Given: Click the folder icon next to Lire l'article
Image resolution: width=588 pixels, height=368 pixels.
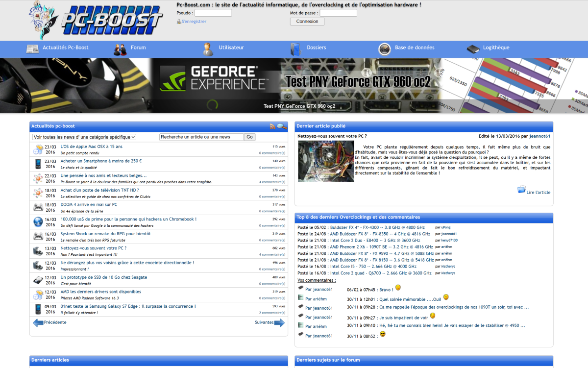Looking at the screenshot, I should (x=521, y=189).
